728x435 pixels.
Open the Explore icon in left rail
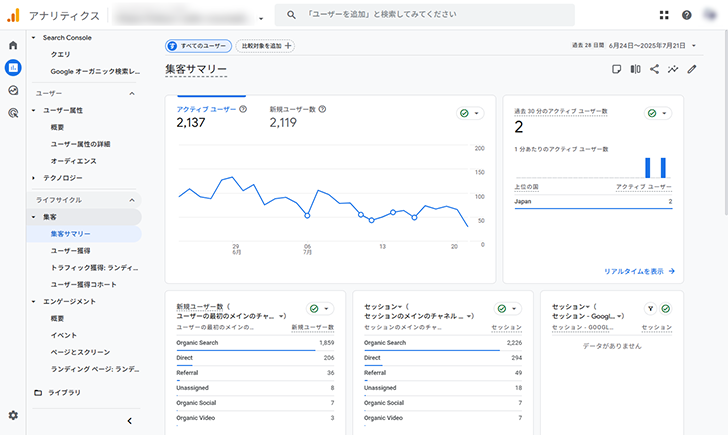tap(13, 90)
